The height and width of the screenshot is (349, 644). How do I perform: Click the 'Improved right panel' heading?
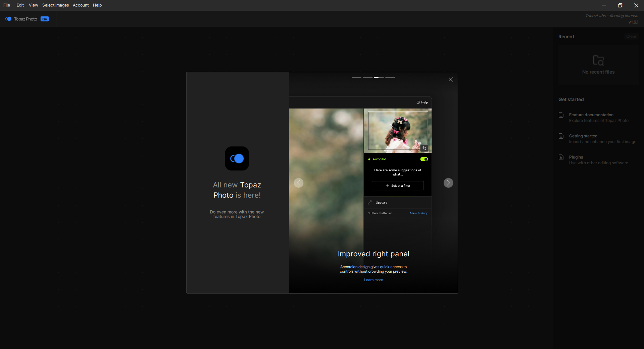(x=374, y=254)
